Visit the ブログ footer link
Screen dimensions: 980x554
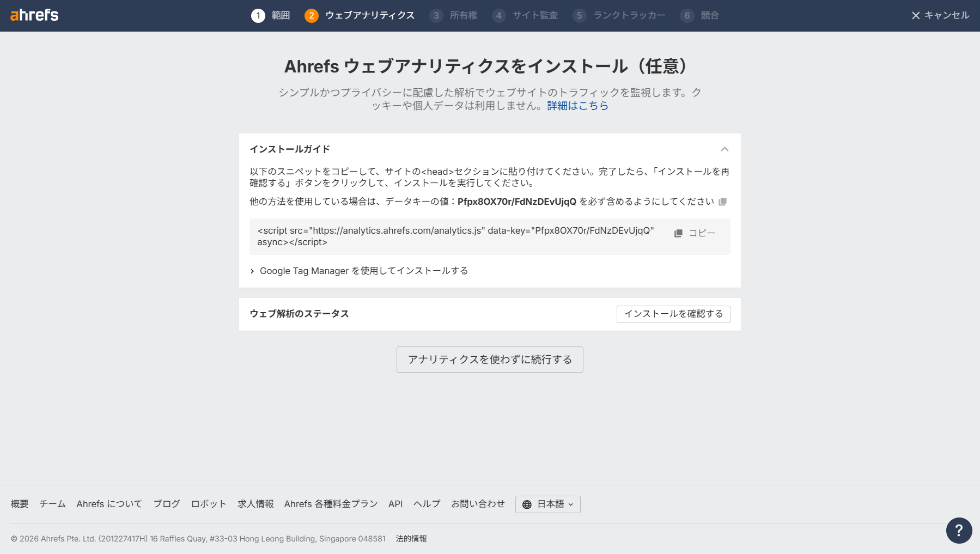[x=167, y=504]
